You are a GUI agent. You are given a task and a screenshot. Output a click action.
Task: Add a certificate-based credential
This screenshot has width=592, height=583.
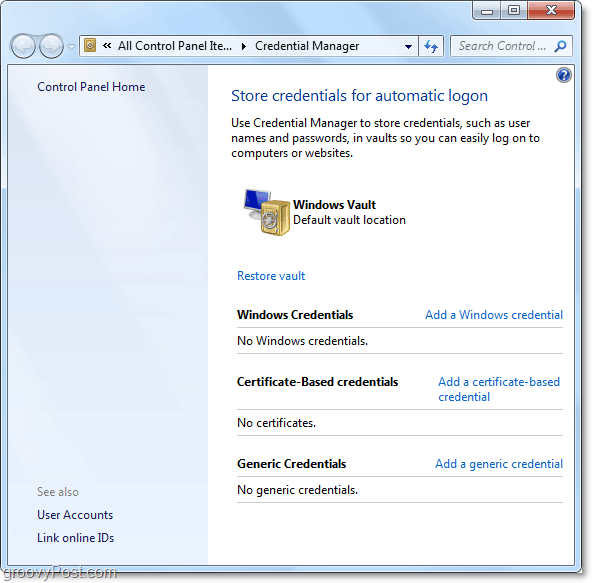click(x=499, y=389)
